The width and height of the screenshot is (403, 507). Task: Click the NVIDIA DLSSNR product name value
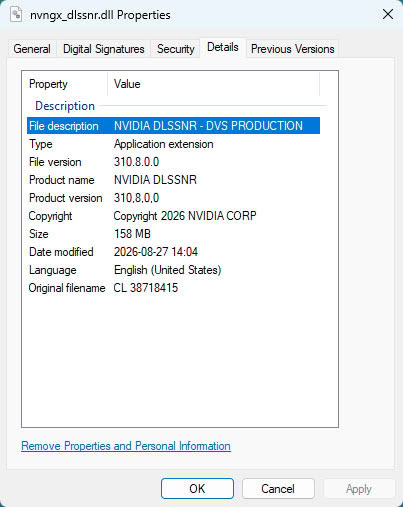pos(155,180)
